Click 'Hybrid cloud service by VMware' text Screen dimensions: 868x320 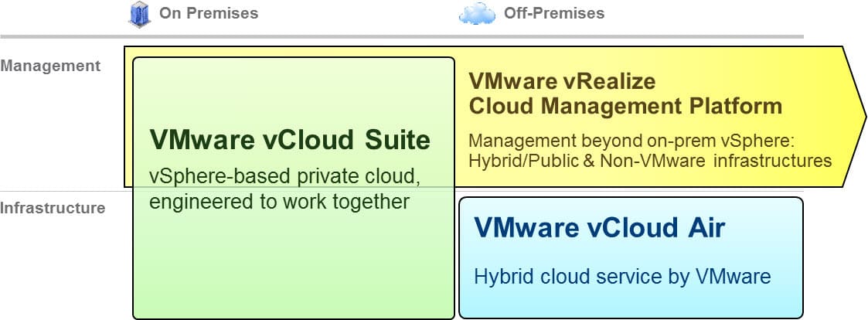pos(622,276)
